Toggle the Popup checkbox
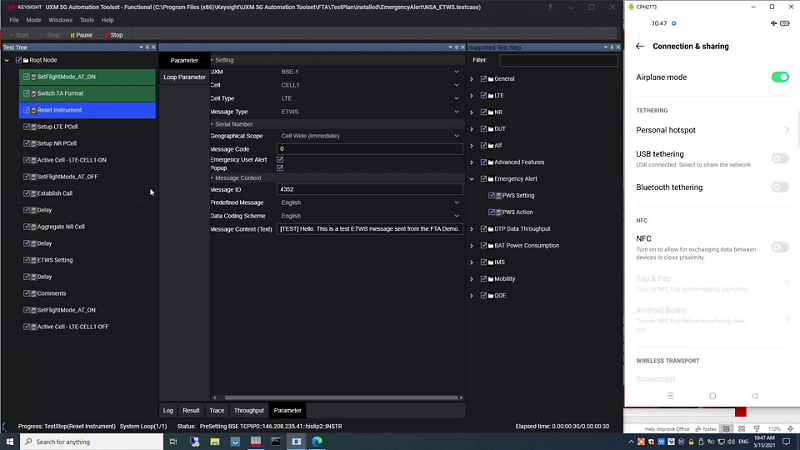800x450 pixels. click(280, 168)
